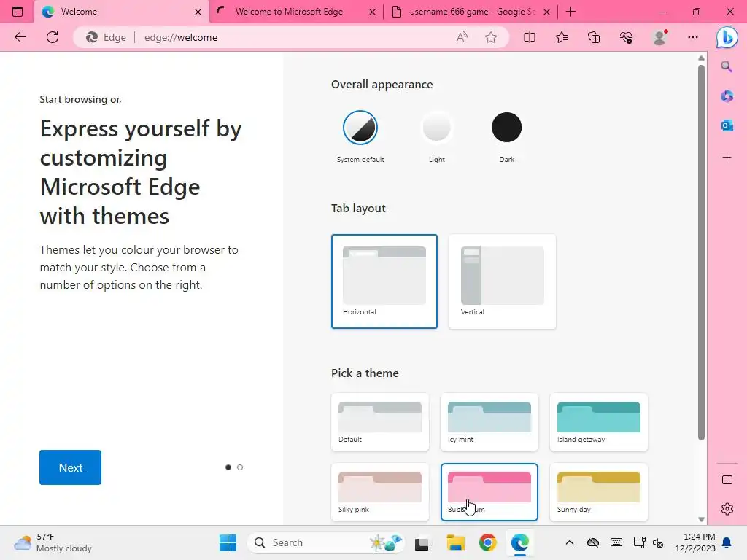Close the Welcome tab
The height and width of the screenshot is (560, 747).
[x=198, y=12]
